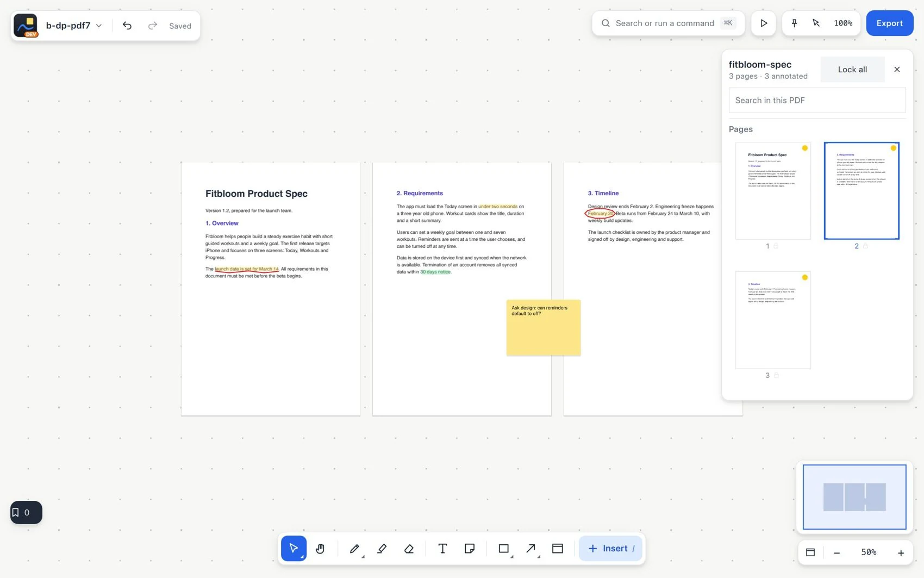Screen dimensions: 924x578
Task: Focus the Search in this PDF field
Action: [x=817, y=100]
